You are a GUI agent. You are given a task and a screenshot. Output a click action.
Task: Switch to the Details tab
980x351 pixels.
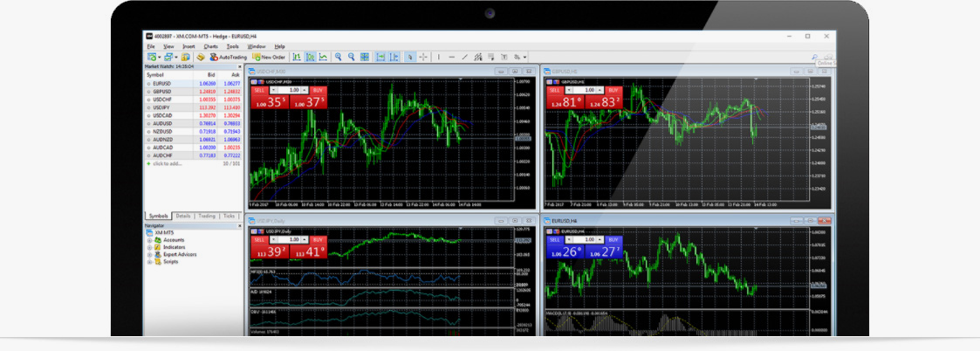(183, 216)
